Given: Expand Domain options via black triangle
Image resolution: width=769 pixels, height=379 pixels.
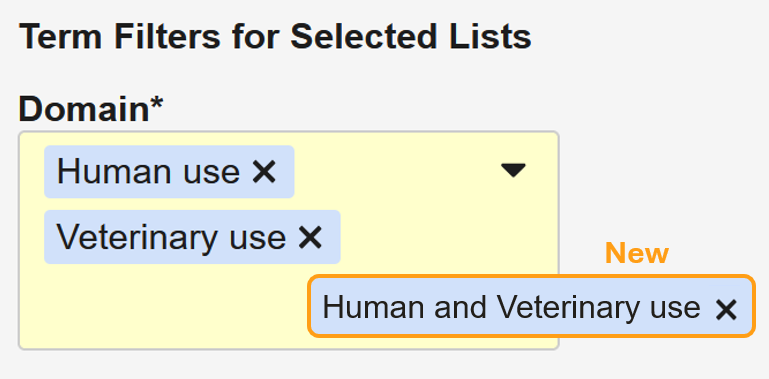Looking at the screenshot, I should point(513,170).
